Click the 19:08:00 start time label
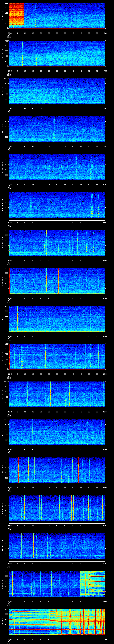Image resolution: width=114 pixels, height=644 pixels. pyautogui.click(x=9, y=147)
